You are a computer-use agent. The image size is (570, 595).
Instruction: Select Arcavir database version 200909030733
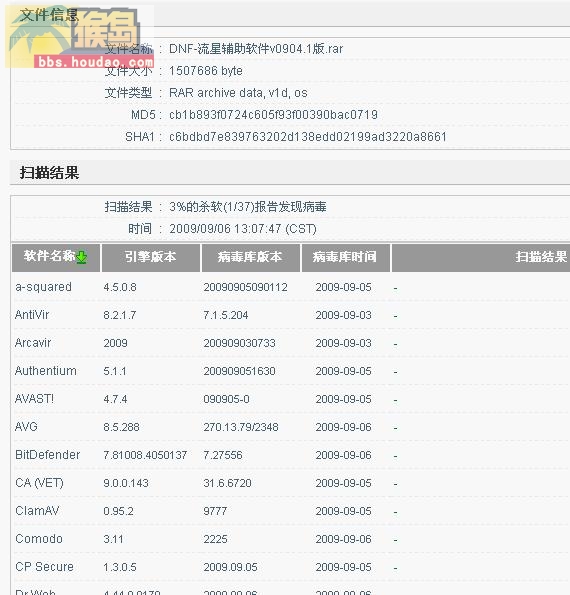point(239,343)
